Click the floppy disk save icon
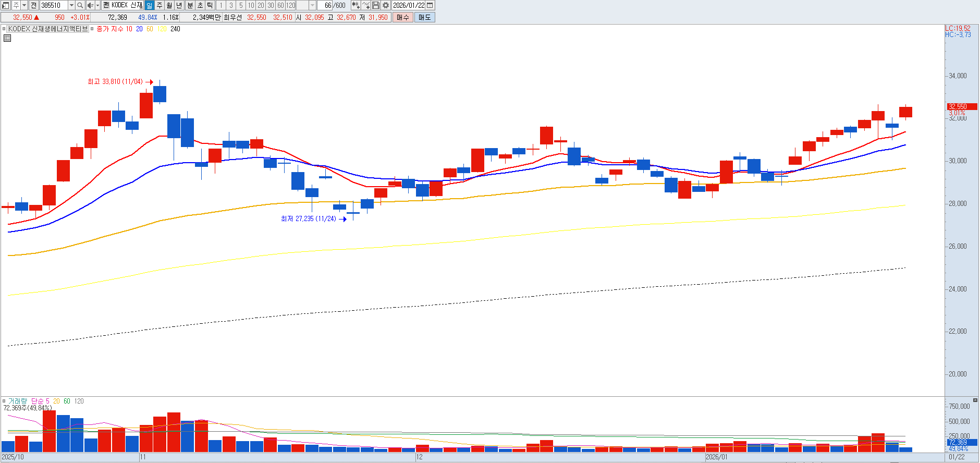The width and height of the screenshot is (980, 463). point(376,5)
